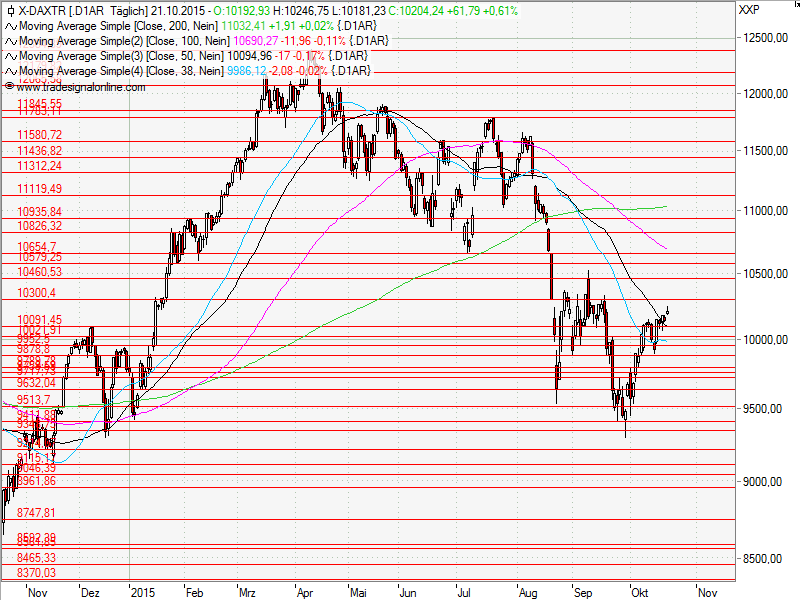Image resolution: width=800 pixels, height=600 pixels.
Task: Click the green 11032,41 moving average value
Action: (x=253, y=25)
